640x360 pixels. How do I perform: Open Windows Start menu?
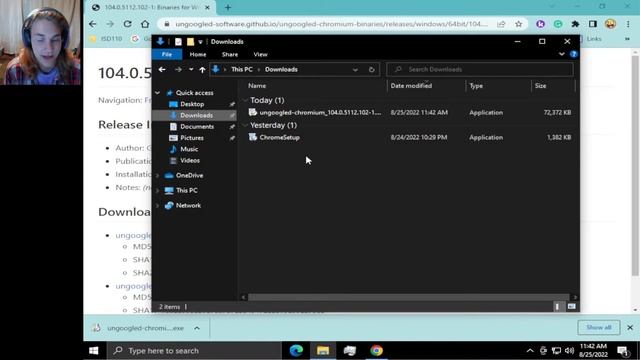93,351
